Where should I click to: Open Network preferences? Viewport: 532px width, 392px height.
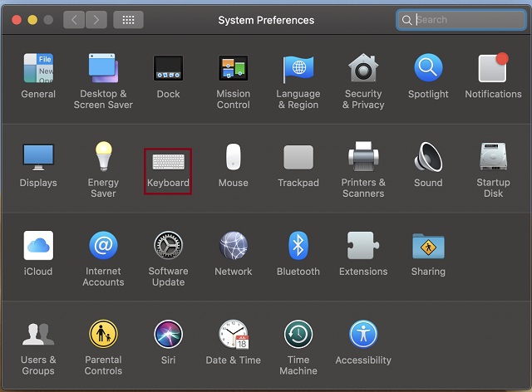[x=234, y=253]
